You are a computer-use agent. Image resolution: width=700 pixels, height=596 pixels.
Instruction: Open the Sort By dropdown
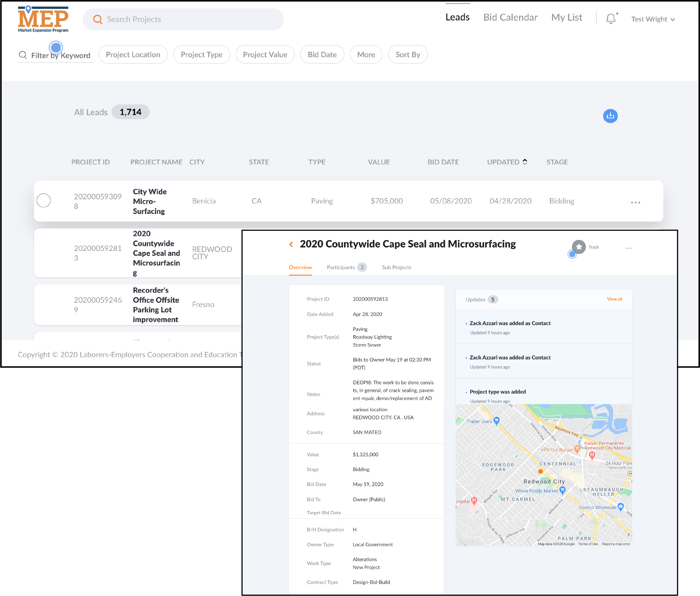pyautogui.click(x=408, y=54)
